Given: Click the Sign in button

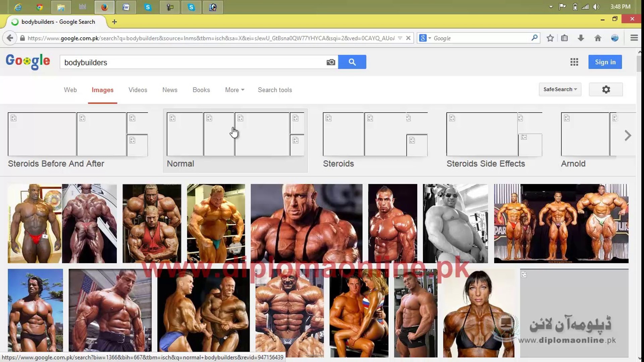Looking at the screenshot, I should [x=605, y=62].
